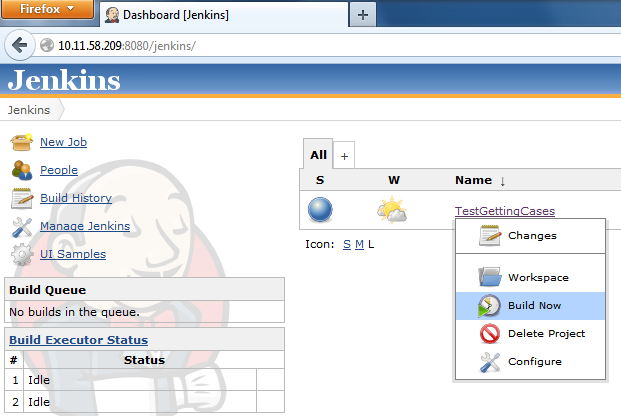Choose Delete Project from the context menu
The height and width of the screenshot is (416, 621).
click(530, 334)
